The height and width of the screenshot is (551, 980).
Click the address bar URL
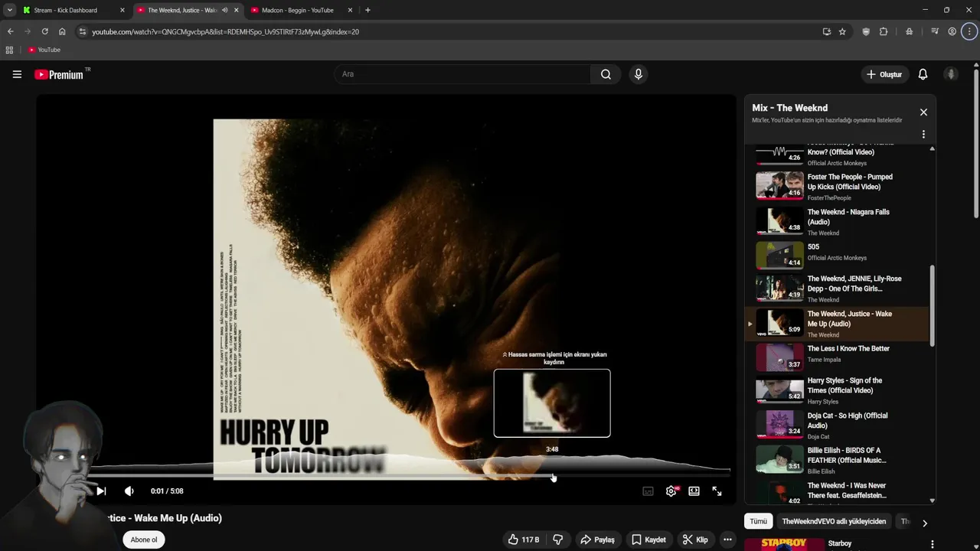[225, 32]
